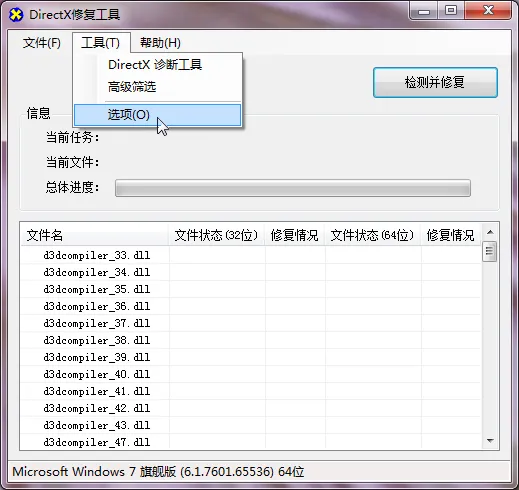Click the scrollbar down arrow

(x=490, y=441)
